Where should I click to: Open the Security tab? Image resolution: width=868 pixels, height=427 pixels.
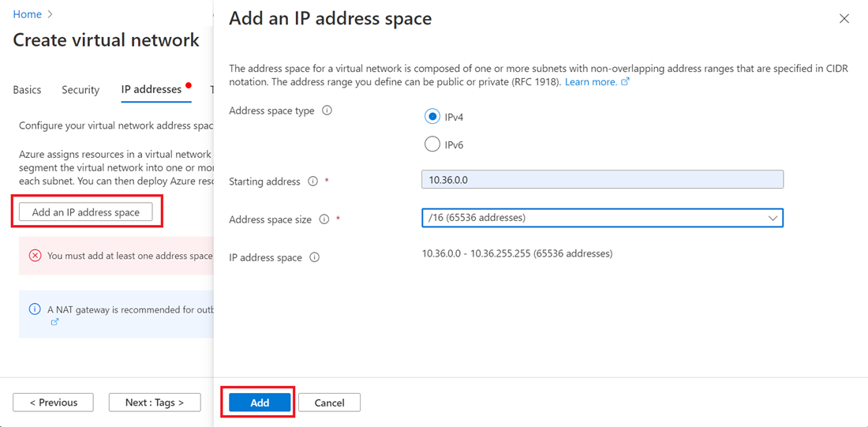[x=80, y=90]
